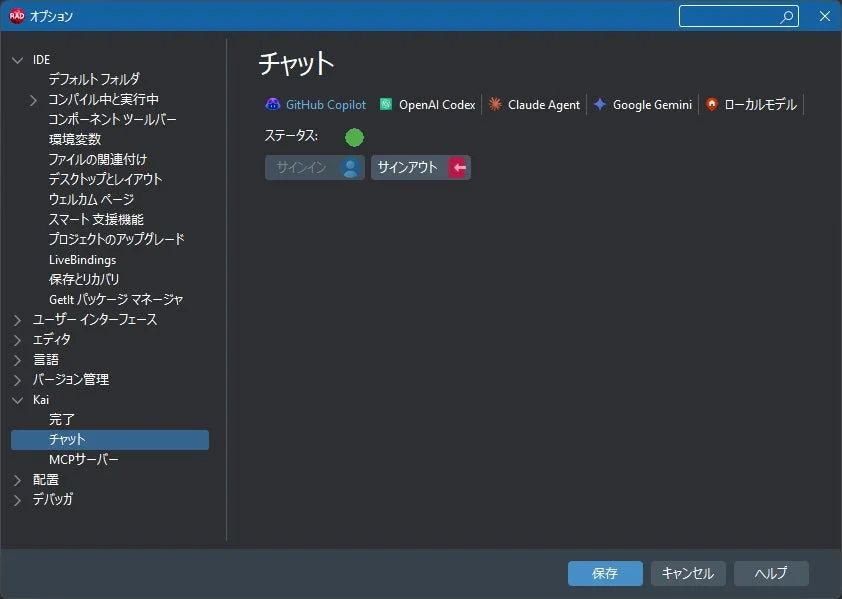This screenshot has width=842, height=599.
Task: Open スマート支援機能 settings
Action: point(96,219)
